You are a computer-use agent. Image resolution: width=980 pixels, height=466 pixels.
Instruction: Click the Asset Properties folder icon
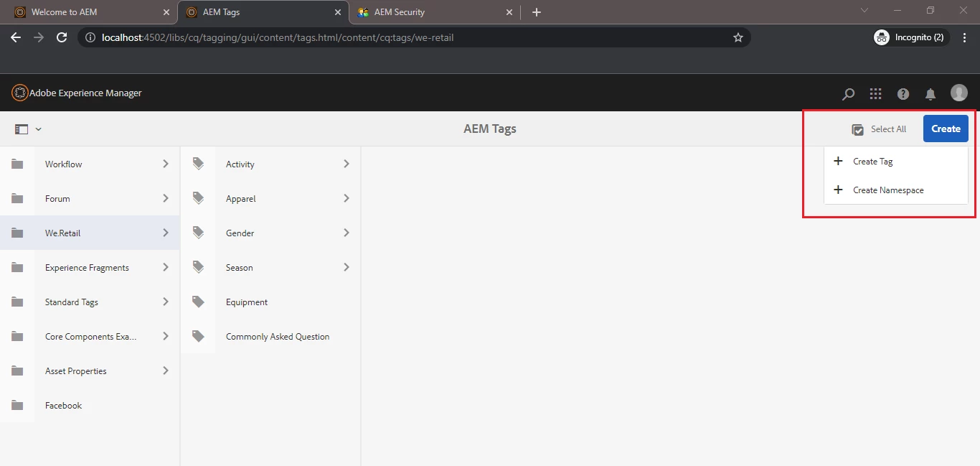[17, 371]
